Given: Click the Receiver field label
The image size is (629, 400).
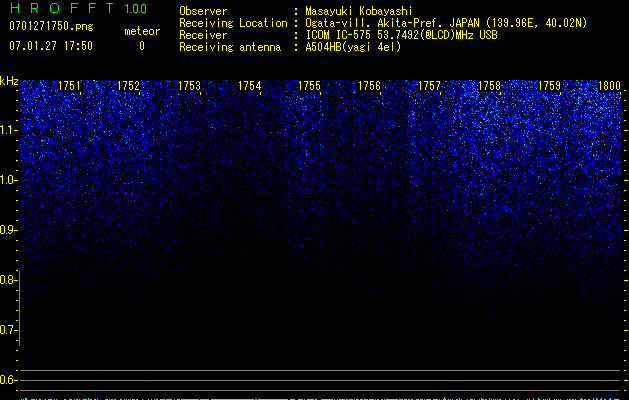Looking at the screenshot, I should point(203,35).
